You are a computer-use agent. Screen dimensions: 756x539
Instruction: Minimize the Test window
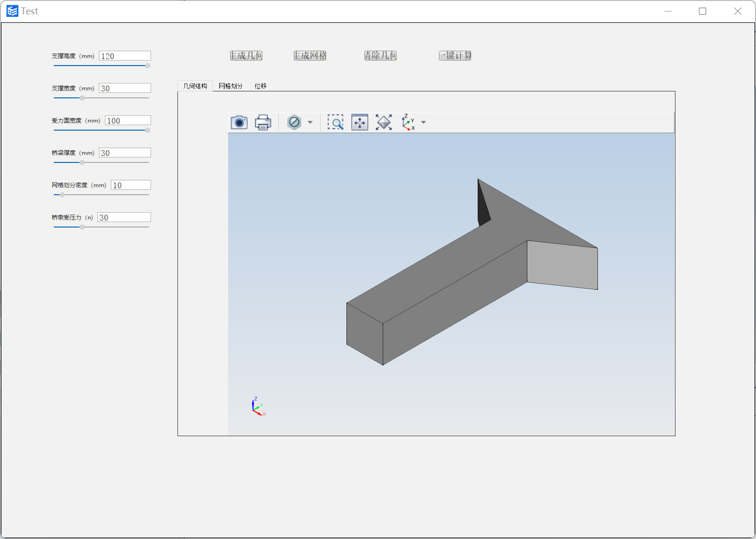point(668,11)
